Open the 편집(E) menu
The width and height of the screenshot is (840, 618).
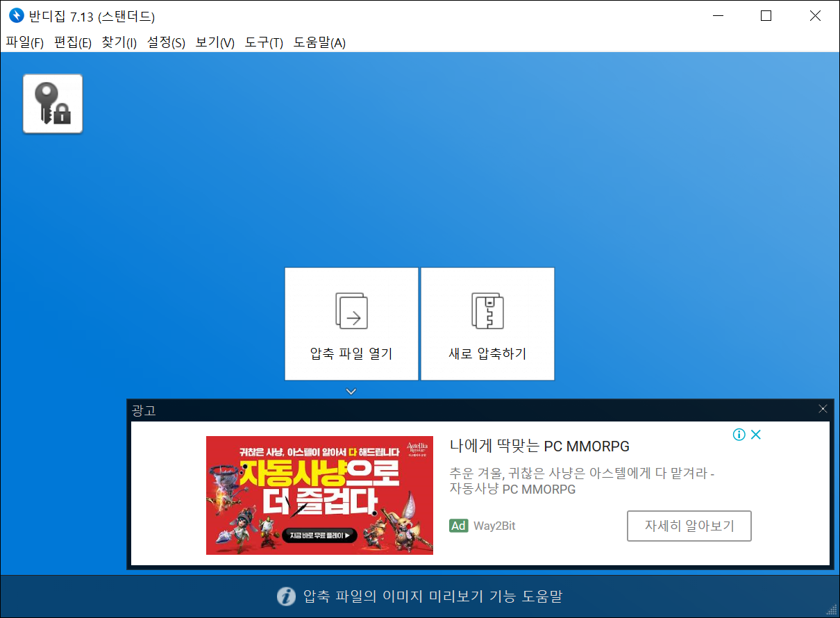coord(73,42)
